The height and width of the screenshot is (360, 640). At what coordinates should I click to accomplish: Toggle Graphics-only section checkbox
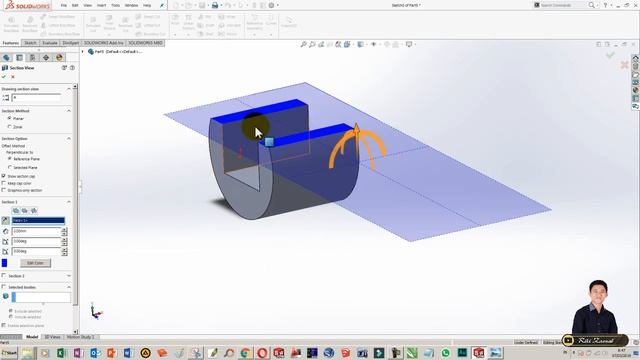[x=4, y=190]
